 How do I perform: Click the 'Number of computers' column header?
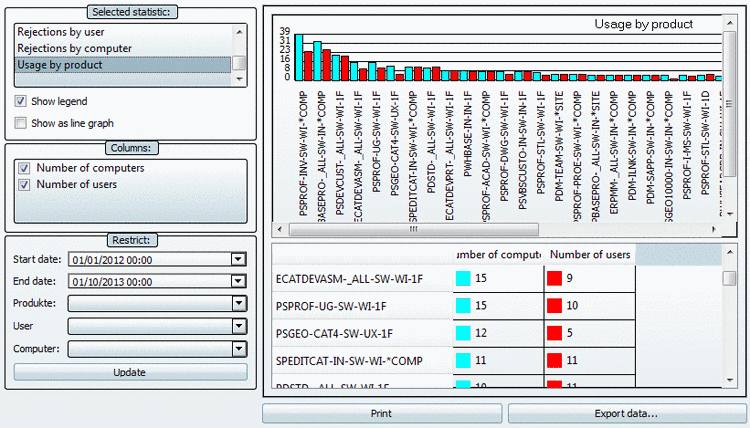(x=498, y=255)
